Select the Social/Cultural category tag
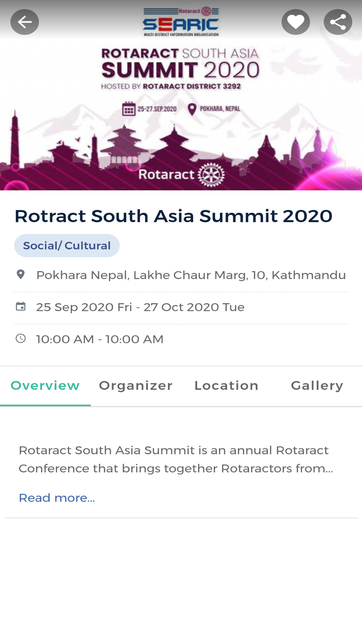The width and height of the screenshot is (362, 644). [67, 246]
